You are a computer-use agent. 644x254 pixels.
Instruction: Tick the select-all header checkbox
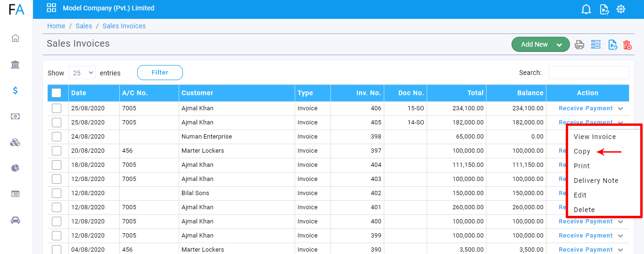point(56,93)
